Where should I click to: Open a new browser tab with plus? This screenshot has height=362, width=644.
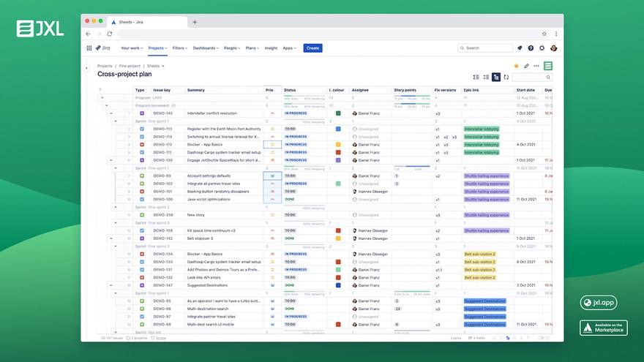[x=195, y=22]
